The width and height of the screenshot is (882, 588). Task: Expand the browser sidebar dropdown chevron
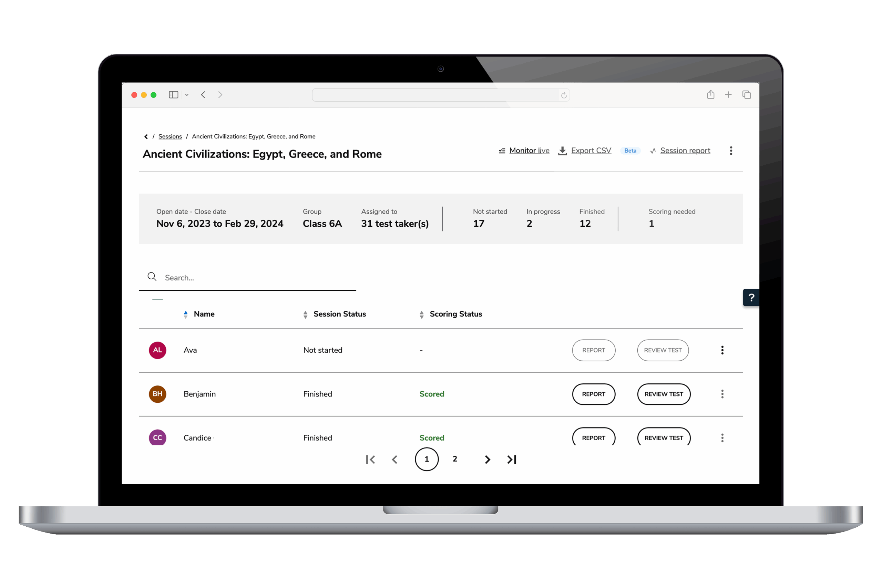point(187,95)
